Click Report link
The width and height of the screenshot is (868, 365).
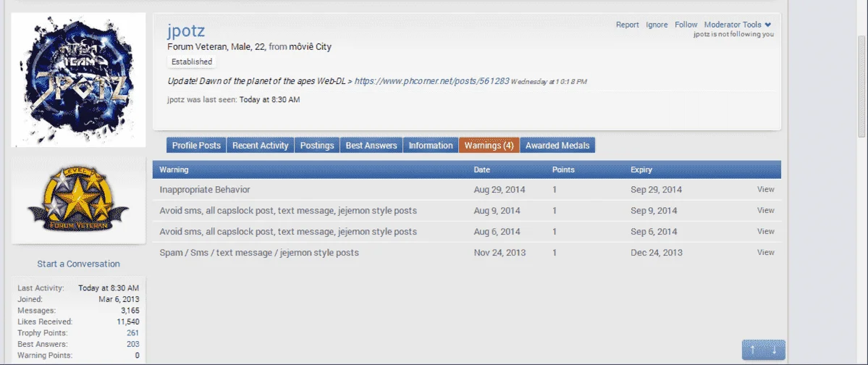click(627, 25)
